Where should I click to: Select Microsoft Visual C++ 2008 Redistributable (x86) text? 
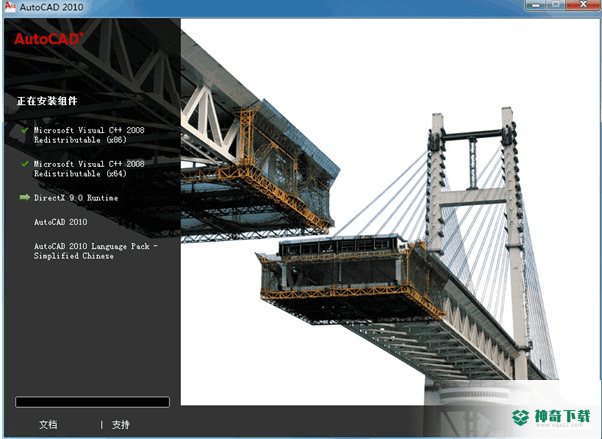[x=89, y=135]
